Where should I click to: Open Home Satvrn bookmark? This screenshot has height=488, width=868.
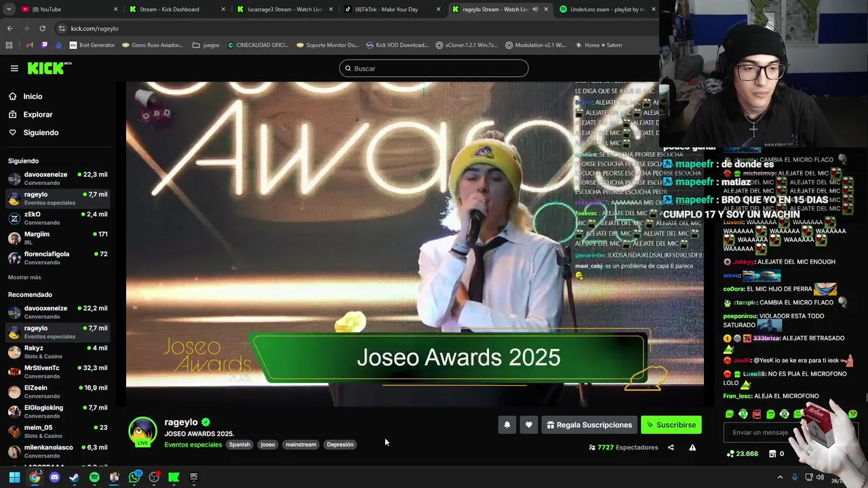[x=598, y=45]
